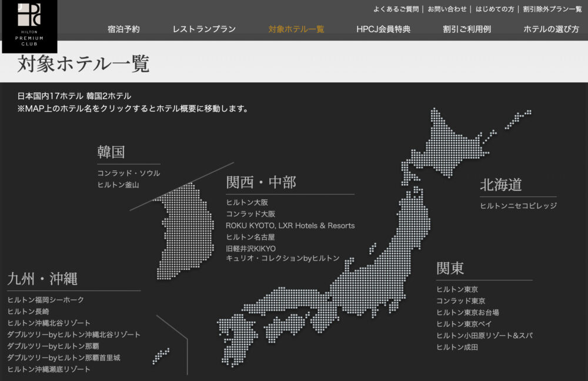Click the 北海道 region heading
Viewport: 588px width, 381px height.
coord(501,185)
